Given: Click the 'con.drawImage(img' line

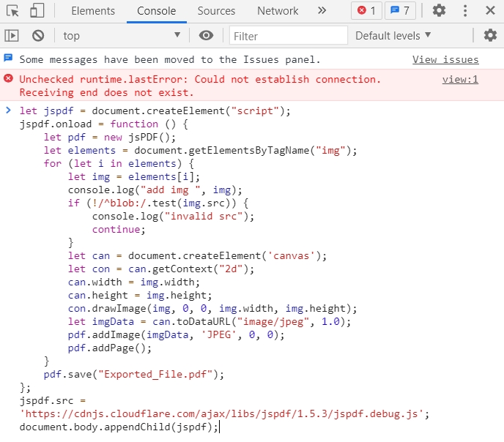Looking at the screenshot, I should tap(212, 309).
